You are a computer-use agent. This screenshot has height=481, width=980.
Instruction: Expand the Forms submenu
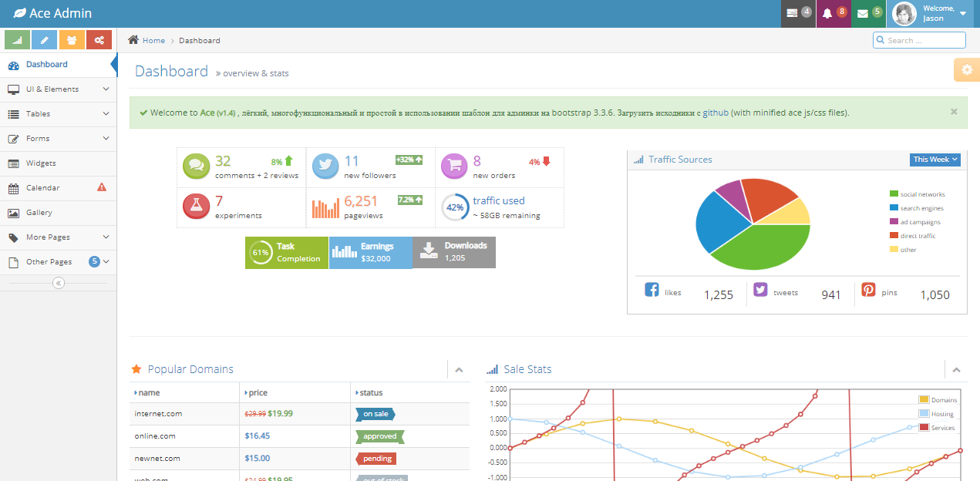[59, 139]
